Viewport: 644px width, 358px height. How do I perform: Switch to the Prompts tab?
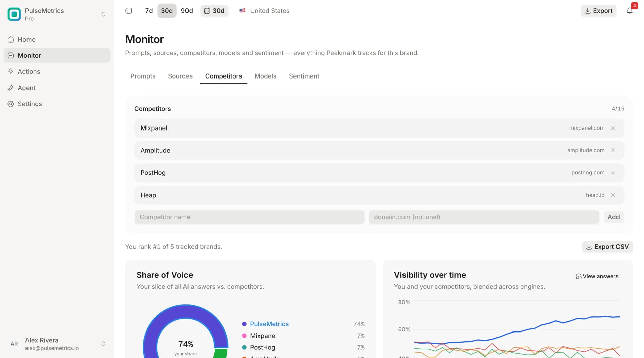tap(143, 76)
